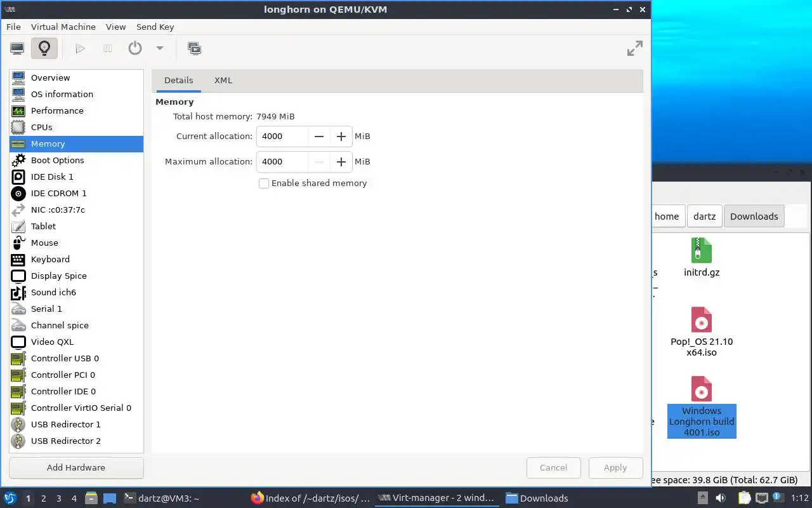Switch to workspace 2
812x508 pixels.
[x=43, y=498]
